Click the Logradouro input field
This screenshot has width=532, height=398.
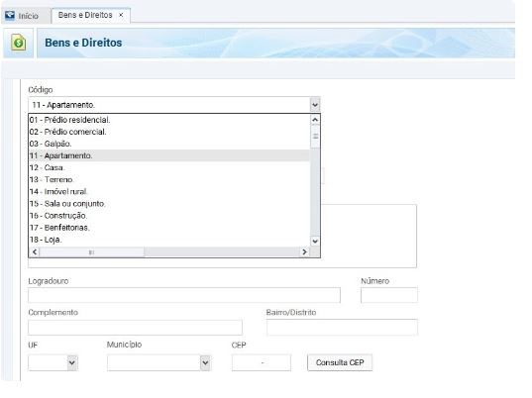point(184,295)
